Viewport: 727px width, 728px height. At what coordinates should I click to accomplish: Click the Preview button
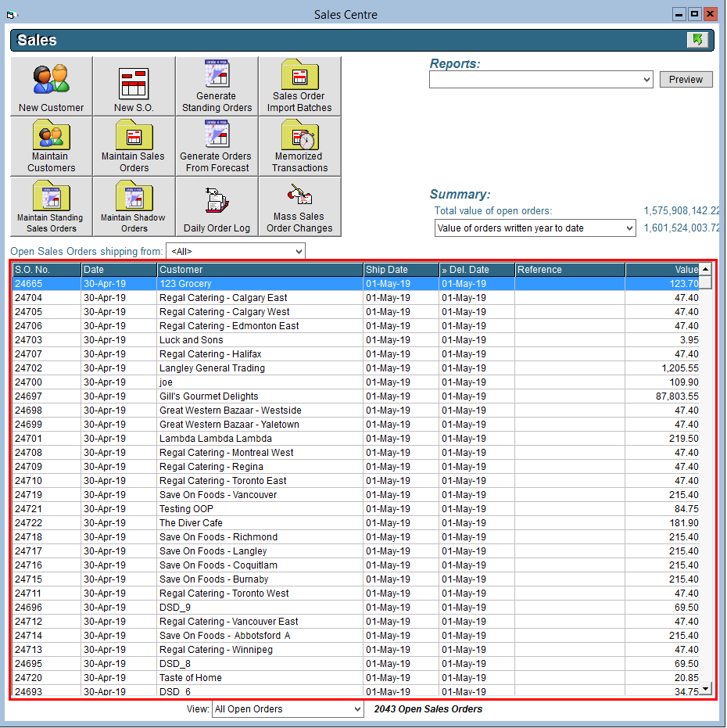(x=686, y=80)
